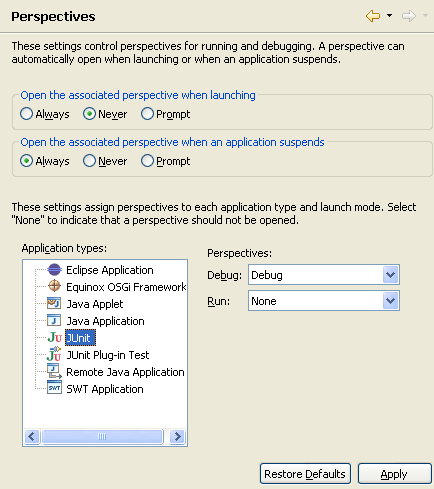The width and height of the screenshot is (434, 489).
Task: Open the Run perspective dropdown
Action: 391,301
